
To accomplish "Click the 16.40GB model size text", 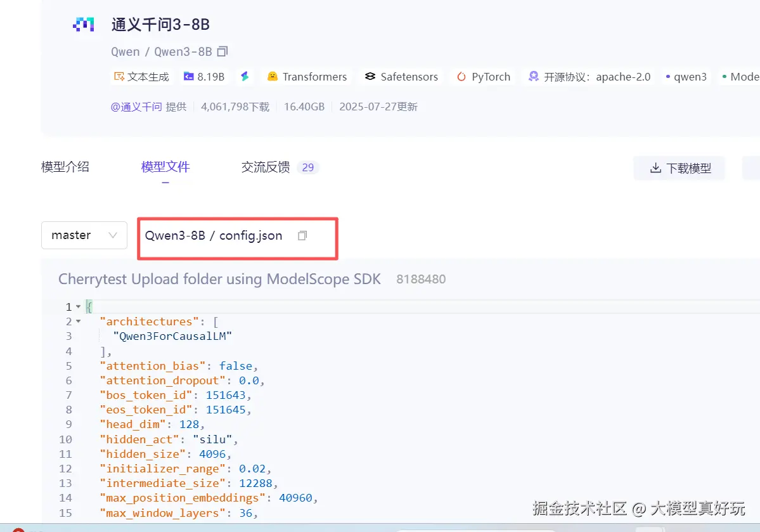I will coord(304,107).
